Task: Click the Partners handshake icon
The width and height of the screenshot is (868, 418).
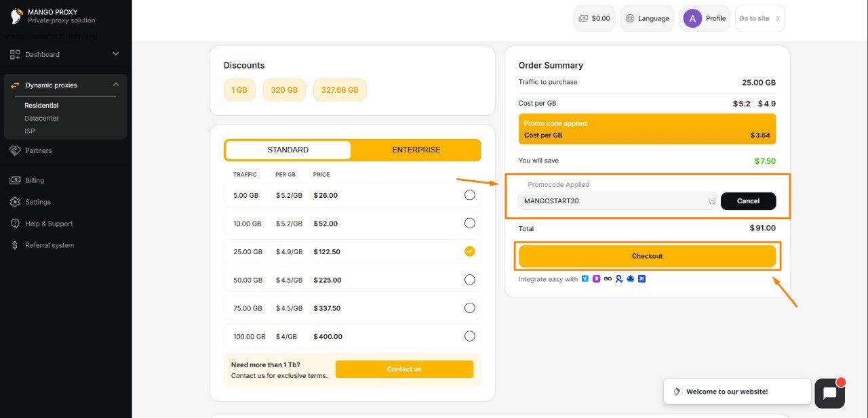Action: [15, 150]
